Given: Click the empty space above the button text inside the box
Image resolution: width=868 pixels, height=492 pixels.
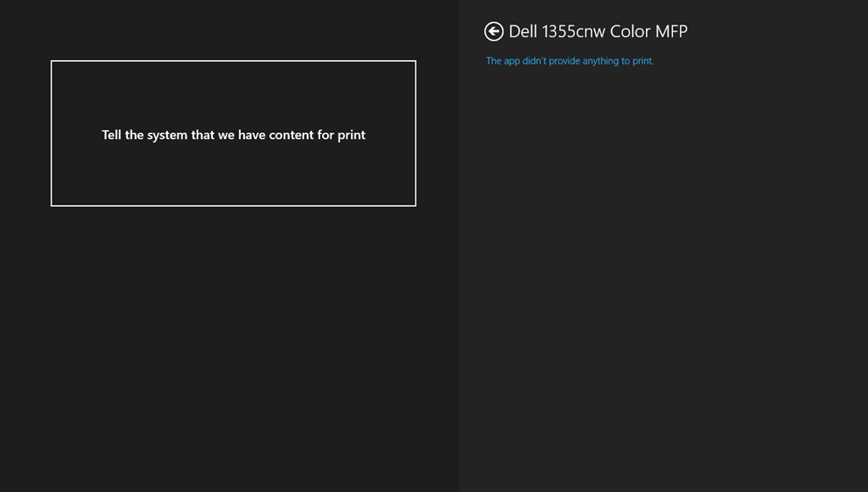Looking at the screenshot, I should 233,94.
